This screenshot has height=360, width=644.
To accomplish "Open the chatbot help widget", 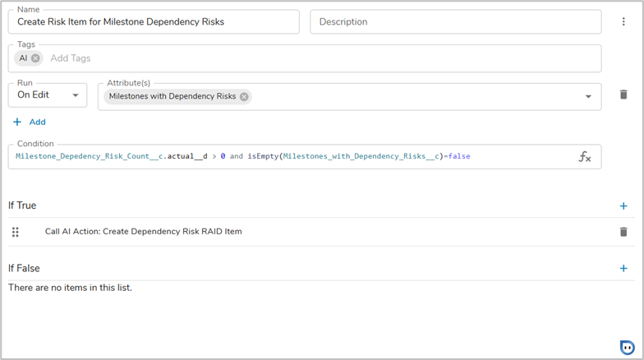I will tap(628, 346).
